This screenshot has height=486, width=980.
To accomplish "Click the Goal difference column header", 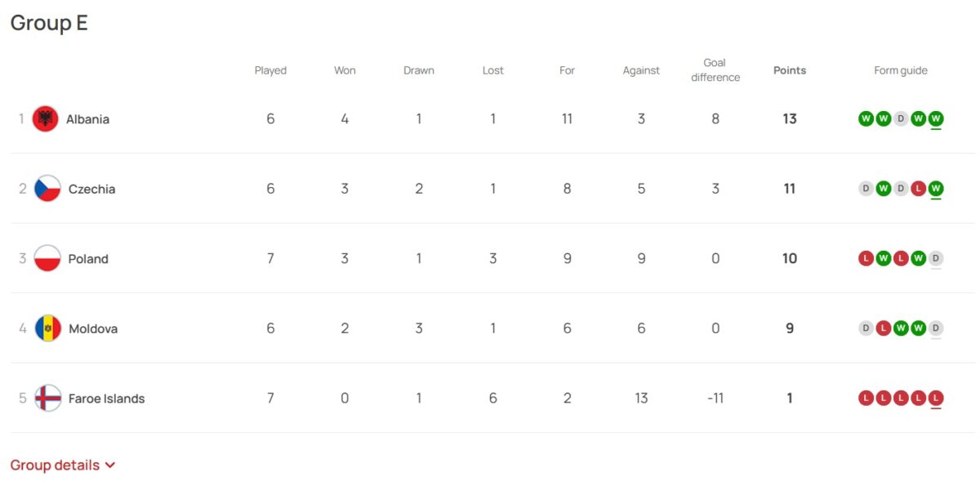I will click(715, 70).
